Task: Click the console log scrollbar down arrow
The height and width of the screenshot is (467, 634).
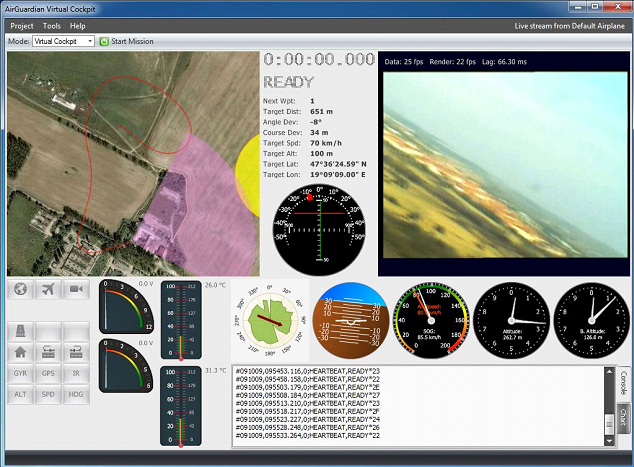Action: coord(610,439)
